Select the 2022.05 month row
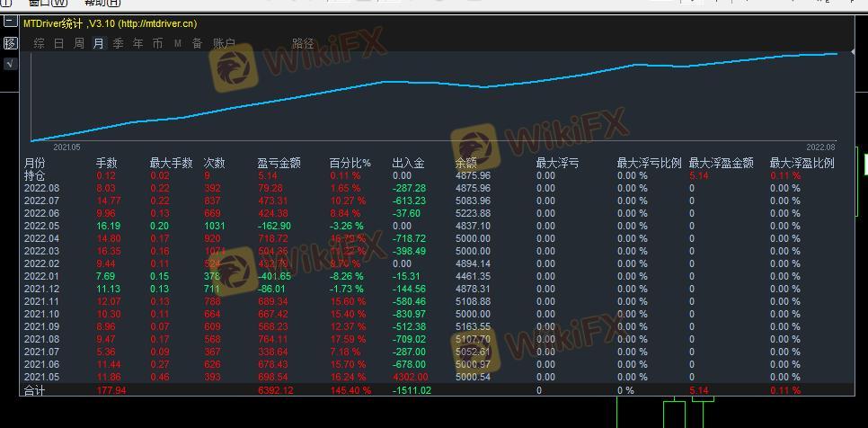Viewport: 868px width, 428px height. [x=40, y=227]
